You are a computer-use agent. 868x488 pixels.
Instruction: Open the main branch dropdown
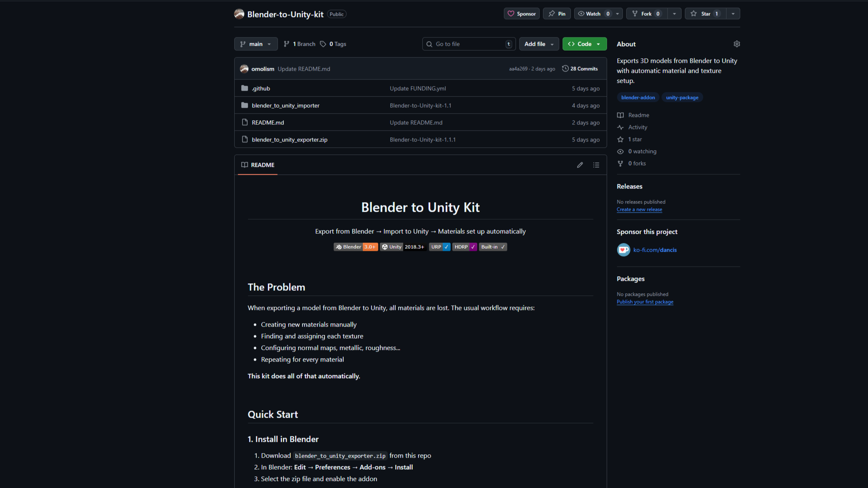point(255,44)
